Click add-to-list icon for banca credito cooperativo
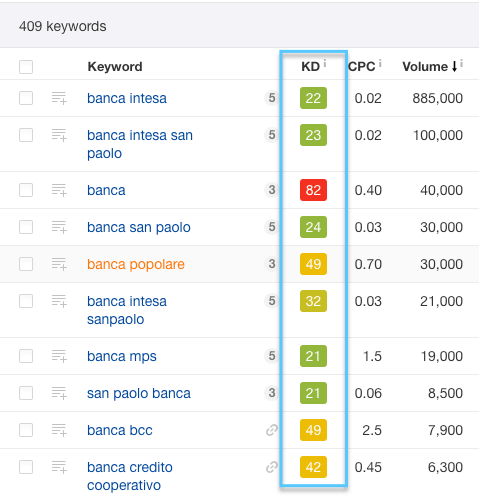The height and width of the screenshot is (502, 479). 59,467
